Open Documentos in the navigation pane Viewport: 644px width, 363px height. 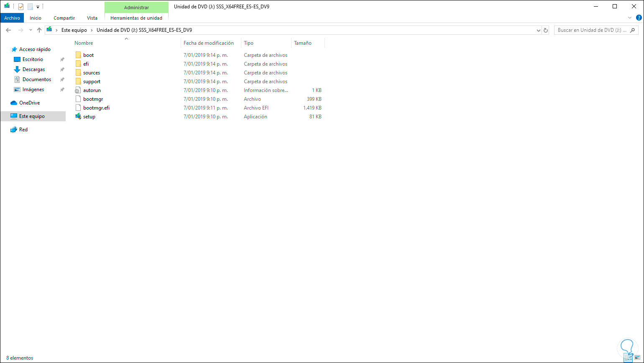tap(37, 79)
